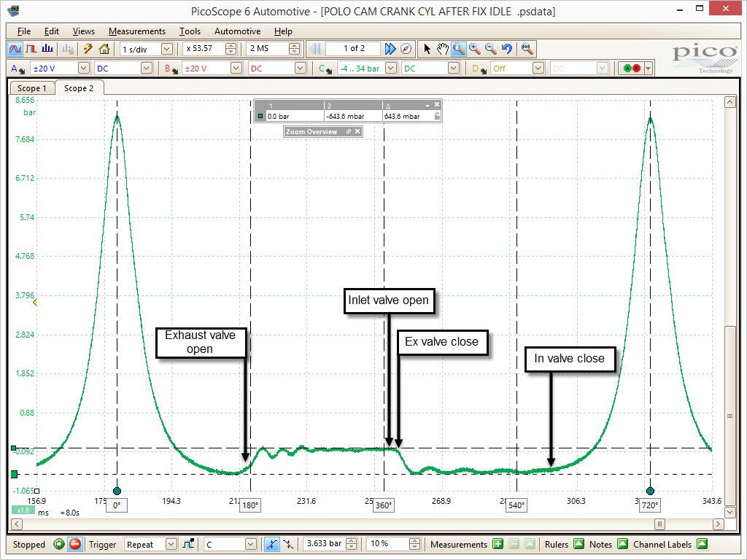
Task: Click the Undo zoom icon
Action: 507,49
